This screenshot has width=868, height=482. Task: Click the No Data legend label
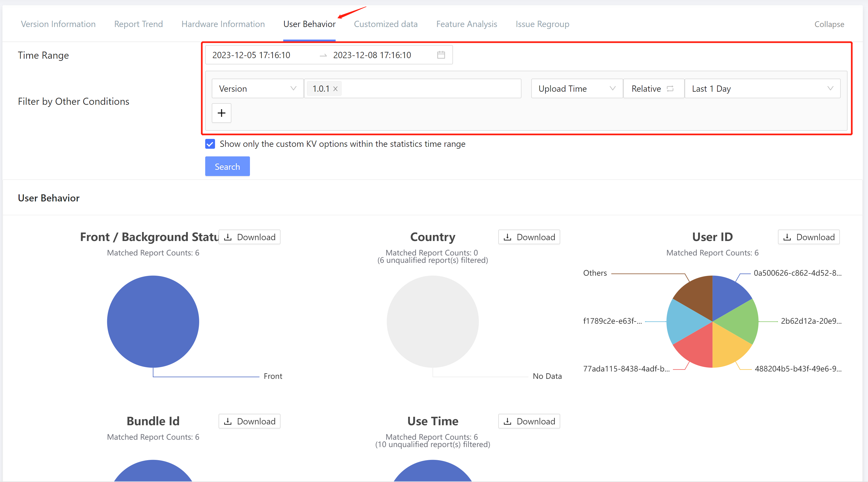tap(547, 376)
